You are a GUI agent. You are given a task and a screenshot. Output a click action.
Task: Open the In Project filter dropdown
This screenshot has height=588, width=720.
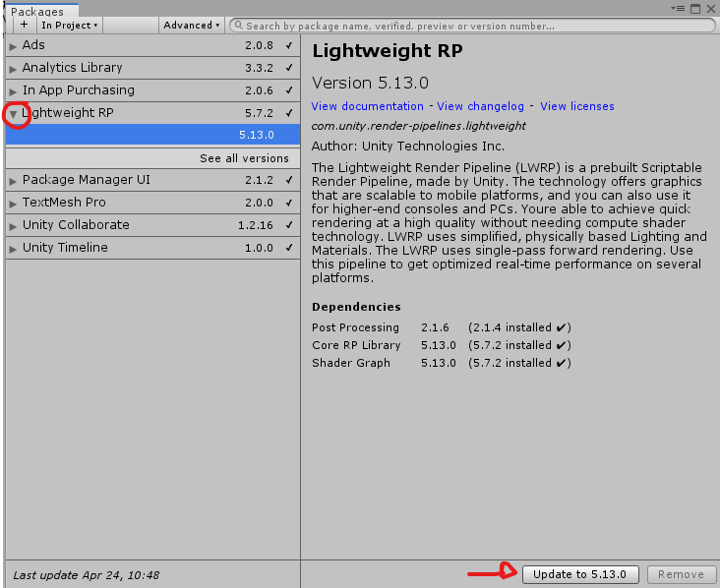tap(69, 26)
